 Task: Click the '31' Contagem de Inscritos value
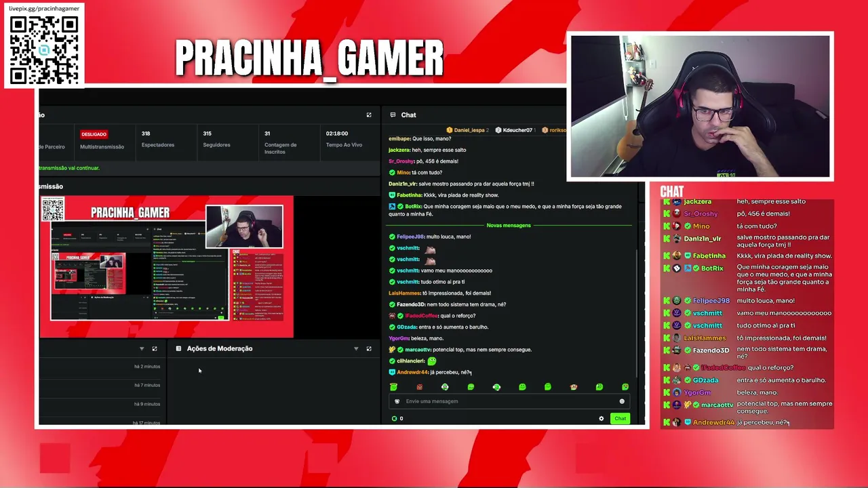click(x=267, y=134)
